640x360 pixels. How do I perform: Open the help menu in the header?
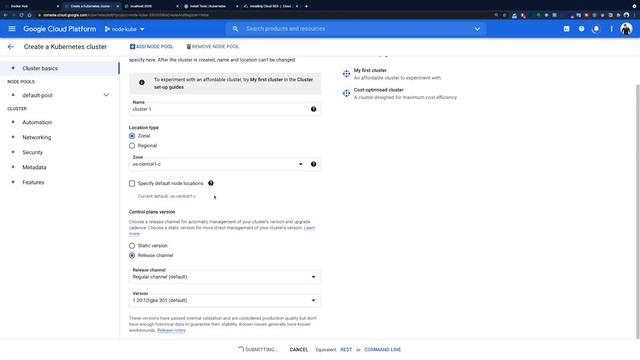click(581, 29)
